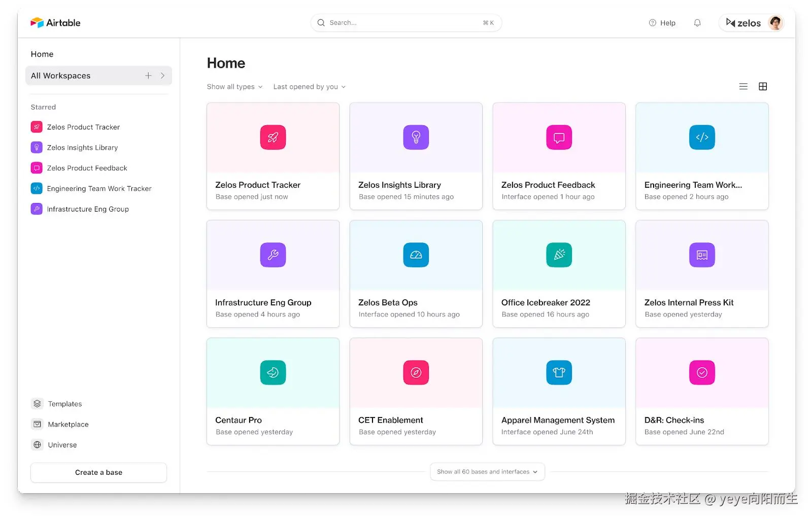The width and height of the screenshot is (812, 520).
Task: Click the teal icon on Centaur Pro card
Action: [273, 373]
